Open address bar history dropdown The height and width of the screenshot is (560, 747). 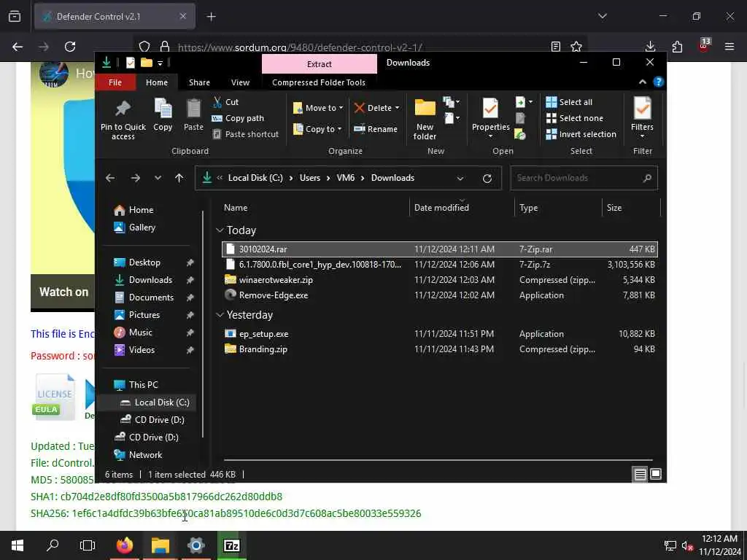460,178
